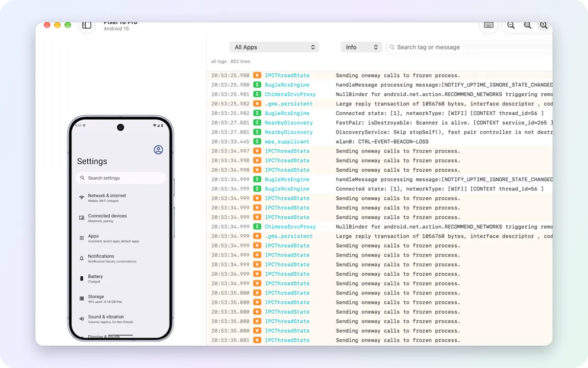Click the magnifier icon in log search field
Viewport: 588px width, 368px height.
[392, 47]
